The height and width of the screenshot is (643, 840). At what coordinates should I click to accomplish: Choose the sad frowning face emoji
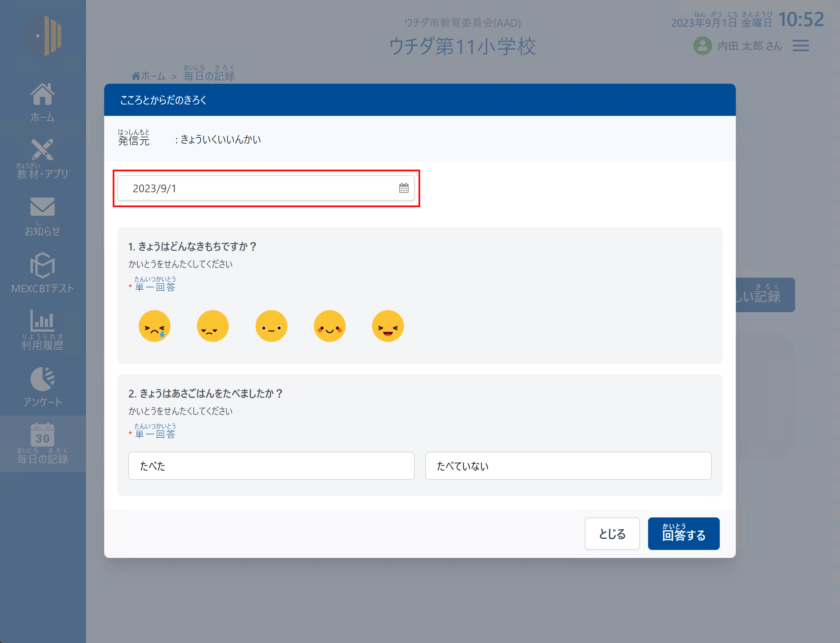(x=213, y=326)
